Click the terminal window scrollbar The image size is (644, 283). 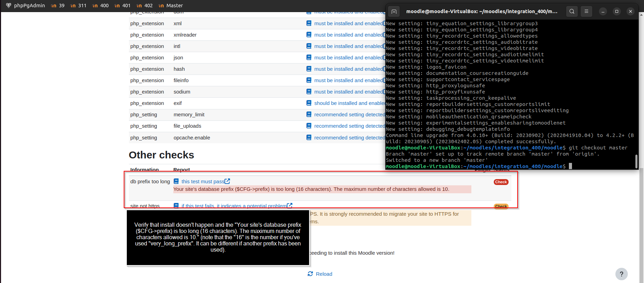[x=636, y=161]
